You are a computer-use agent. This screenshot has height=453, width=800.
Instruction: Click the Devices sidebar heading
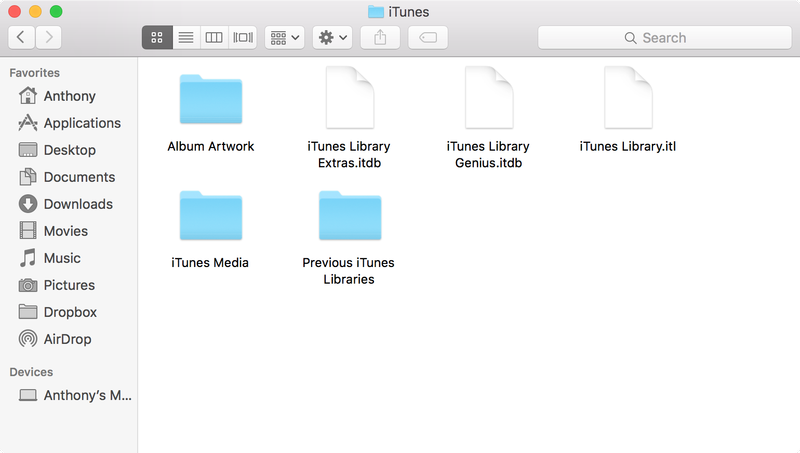pos(31,372)
